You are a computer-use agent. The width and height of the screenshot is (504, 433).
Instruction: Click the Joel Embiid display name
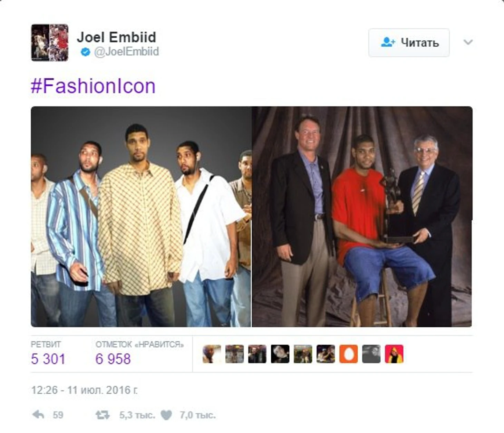[116, 37]
